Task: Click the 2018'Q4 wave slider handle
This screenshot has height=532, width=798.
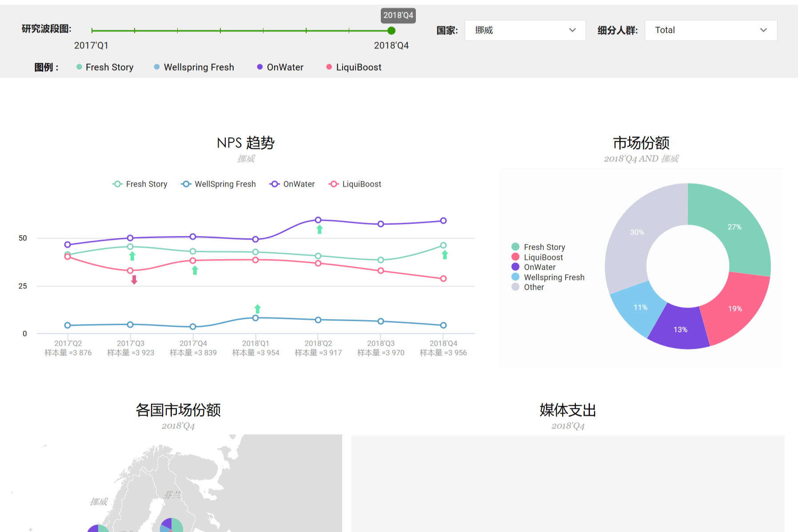Action: point(391,31)
